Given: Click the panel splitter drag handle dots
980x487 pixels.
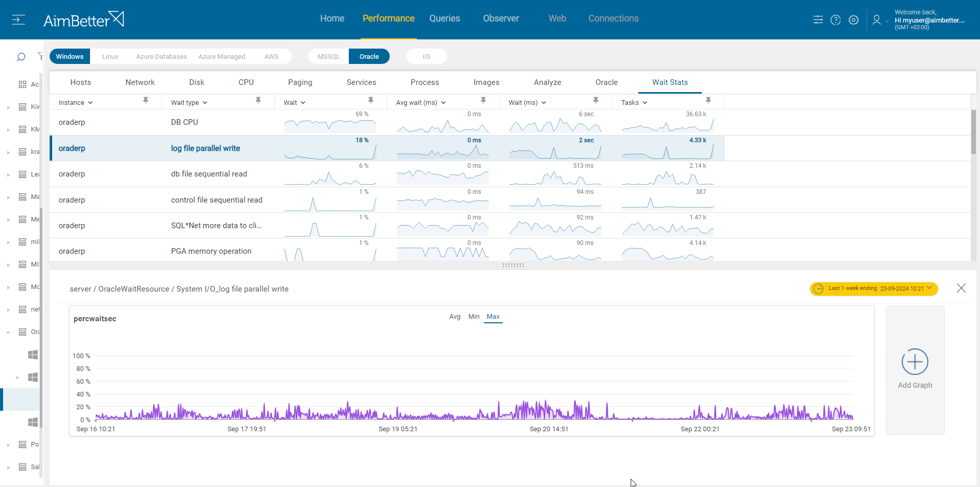Looking at the screenshot, I should (513, 265).
